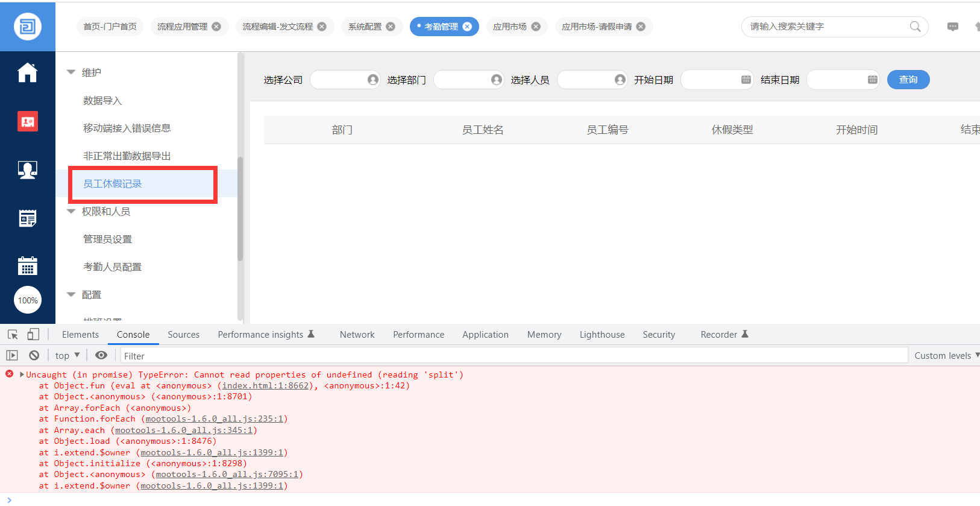Open the news/schedule icon in sidebar
Image resolution: width=980 pixels, height=506 pixels.
[28, 218]
